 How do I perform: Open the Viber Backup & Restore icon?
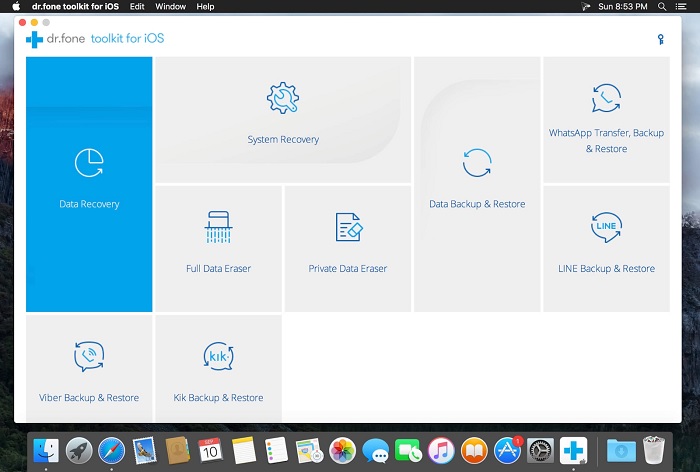pos(89,356)
